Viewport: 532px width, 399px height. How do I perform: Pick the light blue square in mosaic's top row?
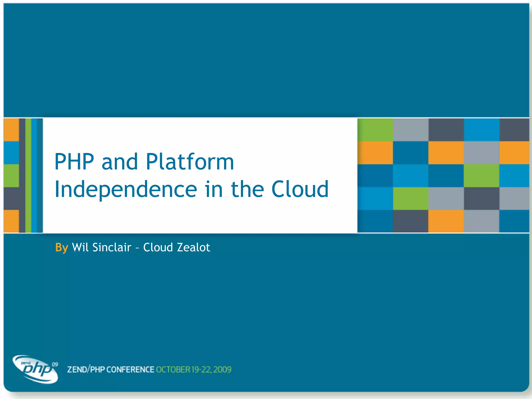[481, 130]
